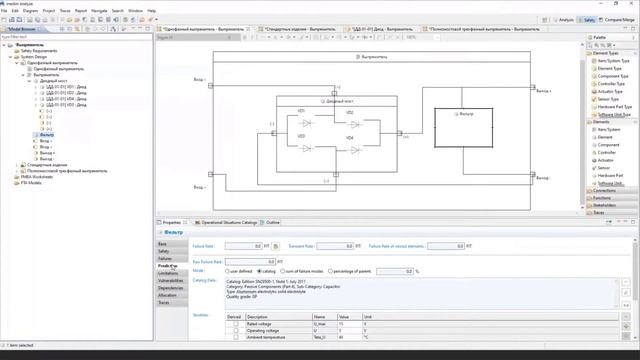This screenshot has width=640, height=360.
Task: Expand the Stakeholders palette drawer
Action: point(611,205)
